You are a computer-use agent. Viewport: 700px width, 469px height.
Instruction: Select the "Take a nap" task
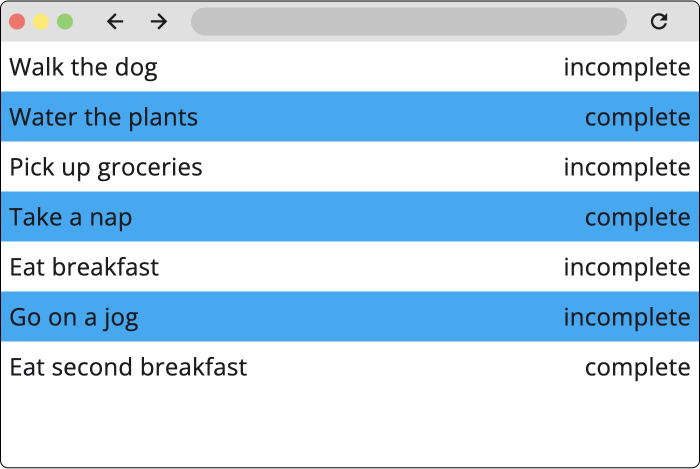coord(70,217)
